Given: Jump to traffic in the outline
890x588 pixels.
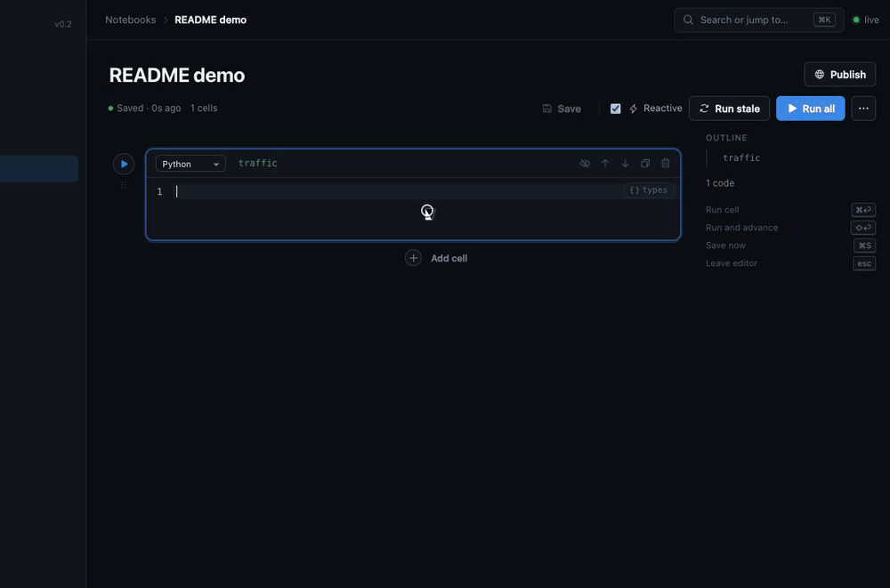Looking at the screenshot, I should pyautogui.click(x=741, y=157).
